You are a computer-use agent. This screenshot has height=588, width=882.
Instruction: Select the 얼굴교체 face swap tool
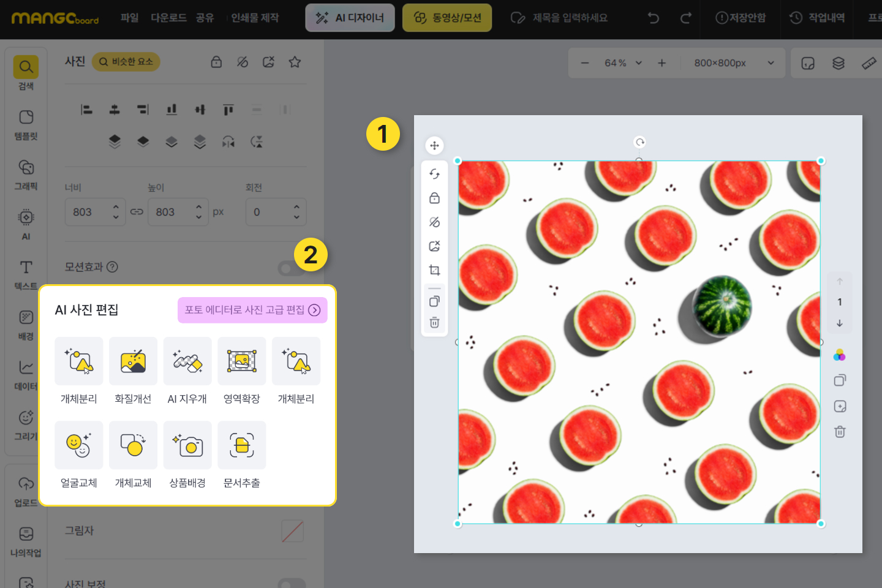[x=79, y=445]
